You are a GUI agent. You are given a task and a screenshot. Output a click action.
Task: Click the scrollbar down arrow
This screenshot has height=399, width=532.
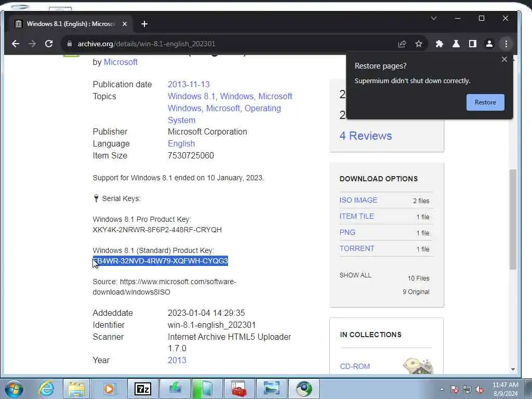[513, 369]
